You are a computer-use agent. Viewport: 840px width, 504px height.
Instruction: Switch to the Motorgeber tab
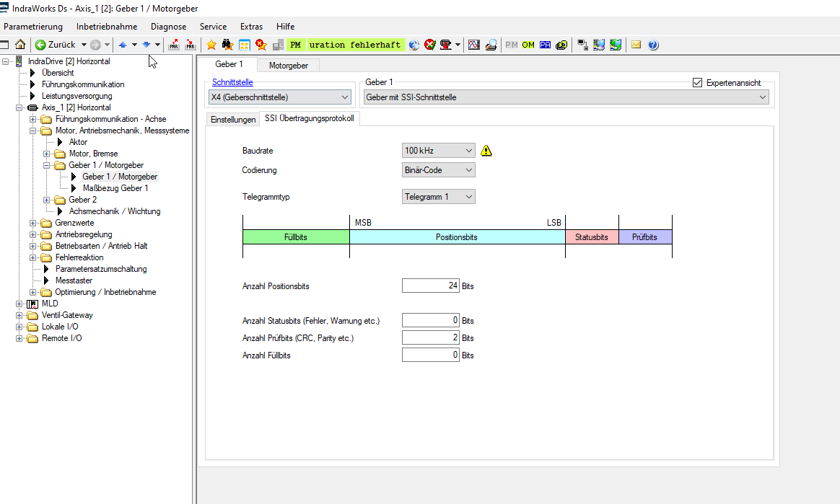(x=289, y=66)
